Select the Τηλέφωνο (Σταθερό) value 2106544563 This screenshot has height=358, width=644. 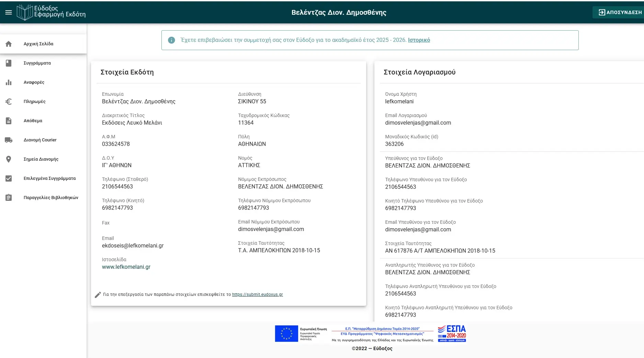pos(117,187)
